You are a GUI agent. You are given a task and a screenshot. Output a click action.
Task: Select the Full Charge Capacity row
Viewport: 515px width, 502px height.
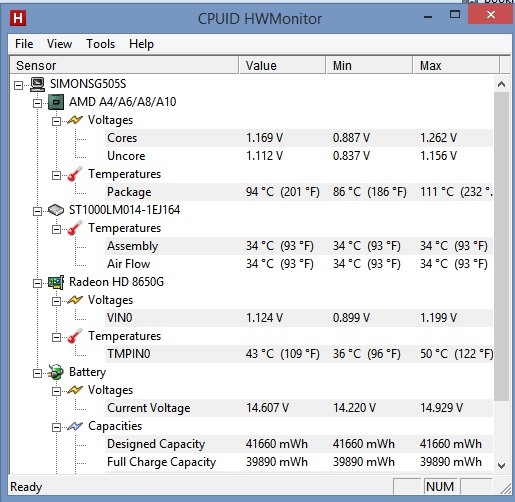pyautogui.click(x=299, y=462)
